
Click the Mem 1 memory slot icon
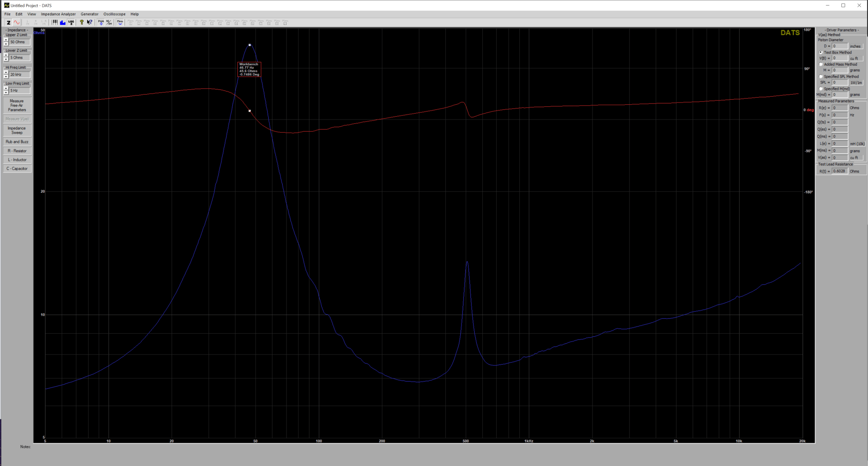coord(131,22)
